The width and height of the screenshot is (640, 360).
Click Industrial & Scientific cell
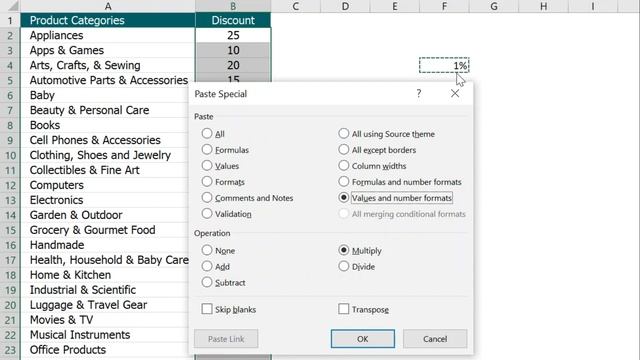pos(105,290)
